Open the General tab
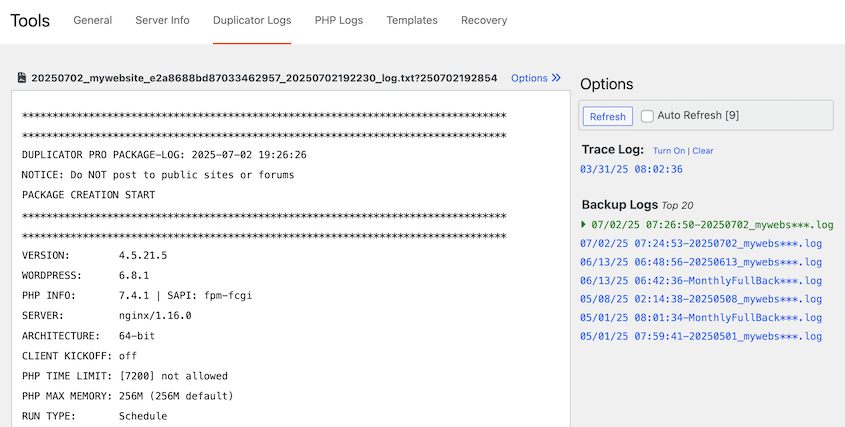This screenshot has width=845, height=427. click(x=93, y=20)
